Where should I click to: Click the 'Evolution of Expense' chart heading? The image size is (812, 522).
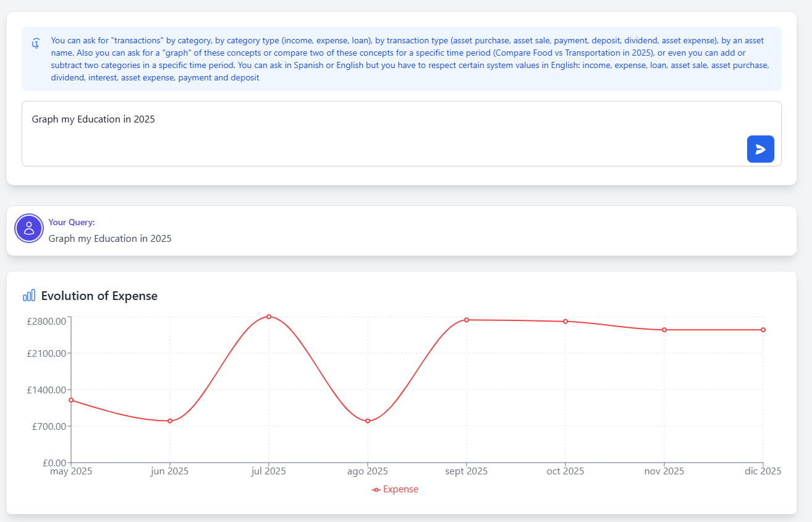(x=99, y=296)
